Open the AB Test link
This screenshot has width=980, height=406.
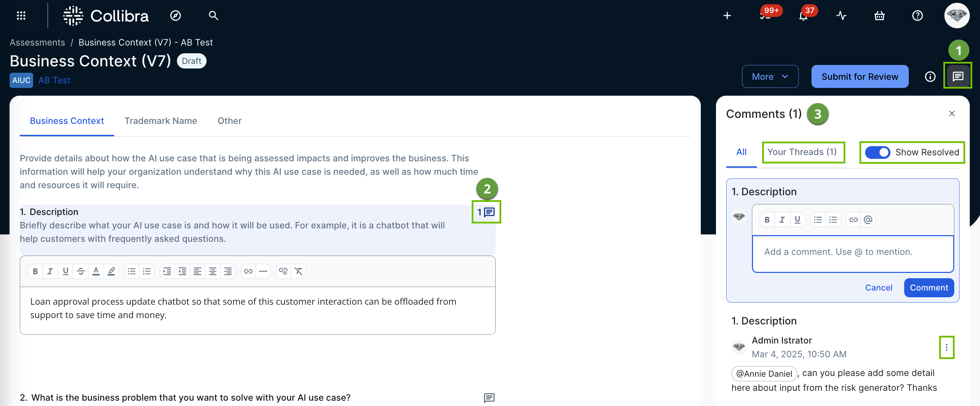(54, 80)
